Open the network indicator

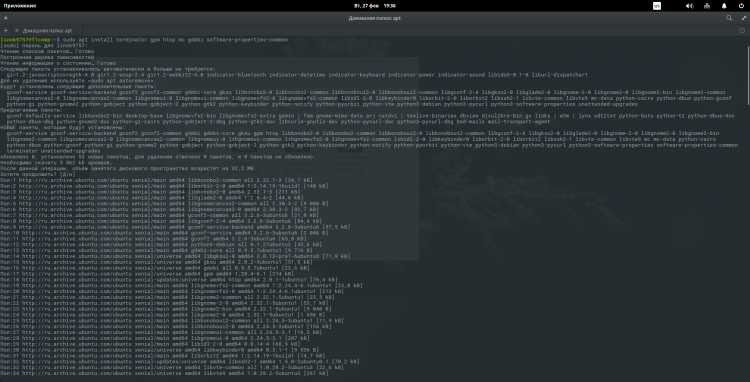point(706,6)
